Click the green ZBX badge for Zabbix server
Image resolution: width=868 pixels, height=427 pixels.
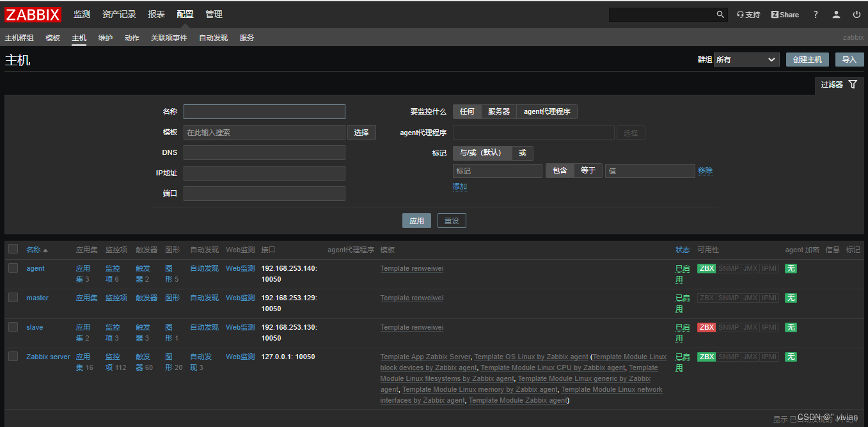tap(707, 357)
